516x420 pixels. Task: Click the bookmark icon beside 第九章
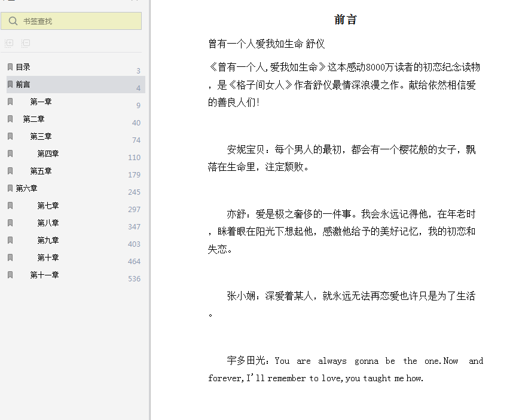pos(10,240)
